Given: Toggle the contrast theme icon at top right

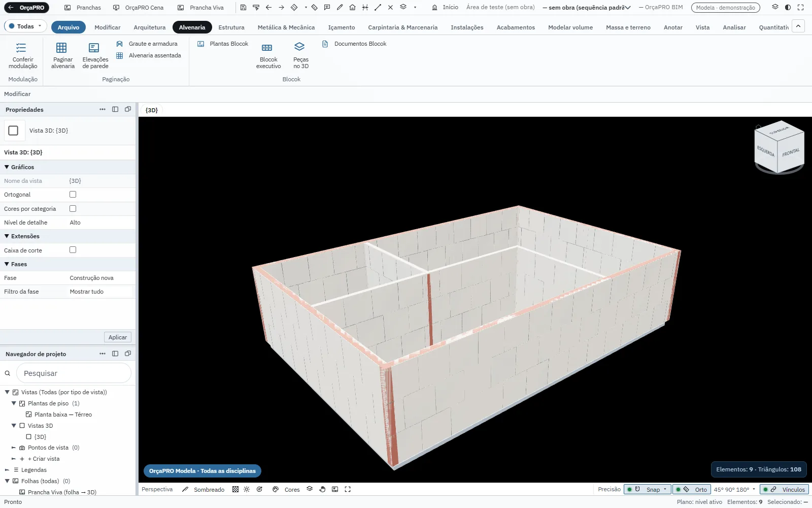Looking at the screenshot, I should click(x=788, y=8).
